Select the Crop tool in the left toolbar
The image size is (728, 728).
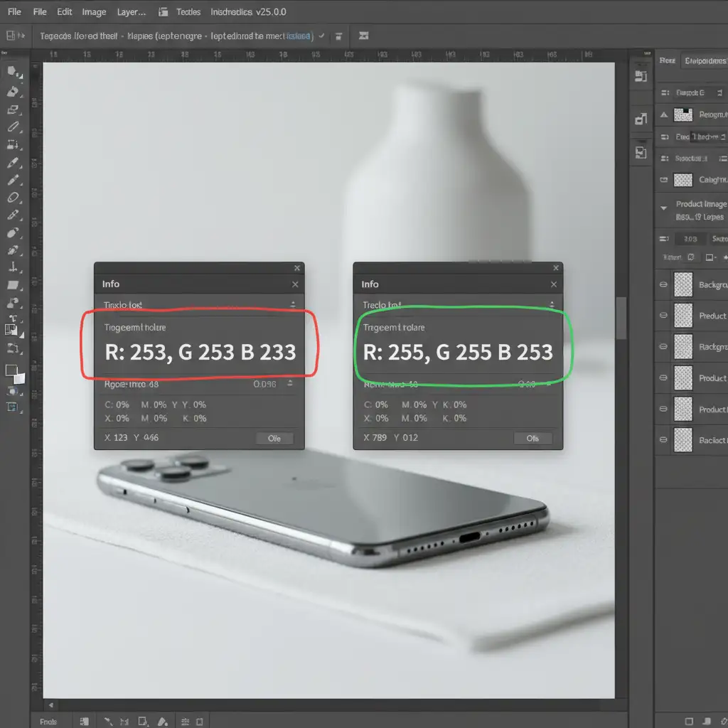pyautogui.click(x=13, y=144)
